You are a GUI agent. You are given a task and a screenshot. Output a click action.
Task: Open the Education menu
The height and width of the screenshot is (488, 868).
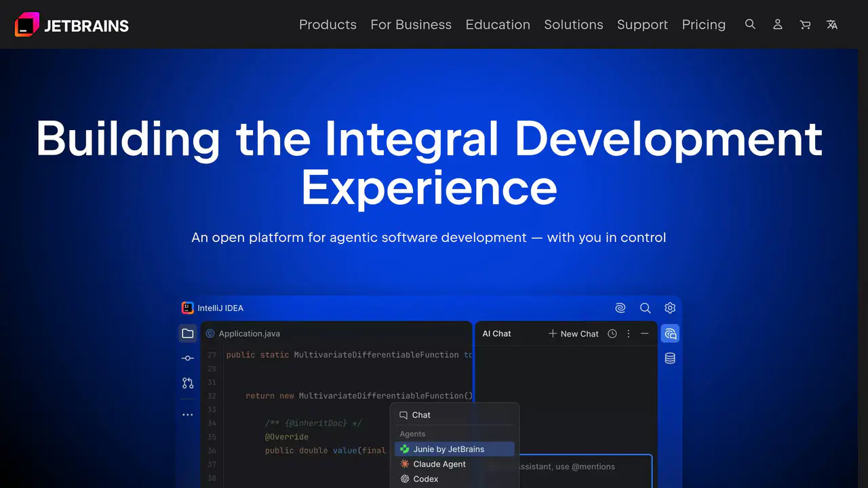click(x=498, y=24)
